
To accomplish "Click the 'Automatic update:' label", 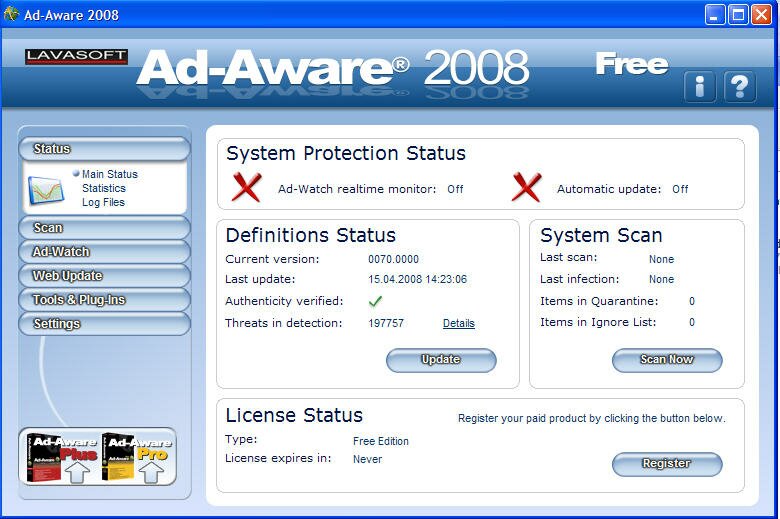I will 609,189.
